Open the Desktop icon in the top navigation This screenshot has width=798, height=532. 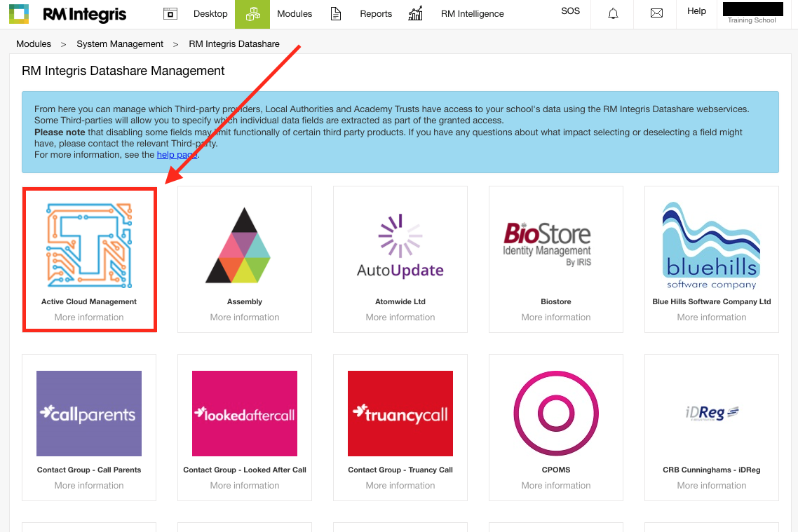(x=170, y=13)
